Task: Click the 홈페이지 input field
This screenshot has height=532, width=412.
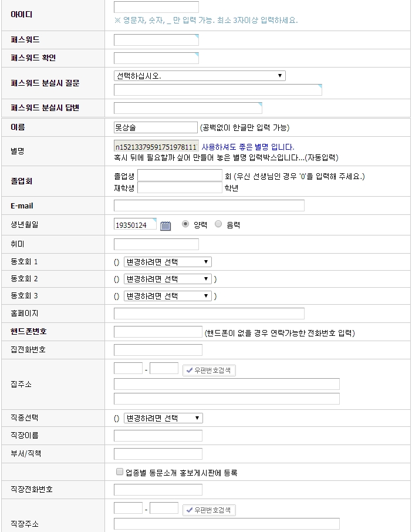Action: 209,314
